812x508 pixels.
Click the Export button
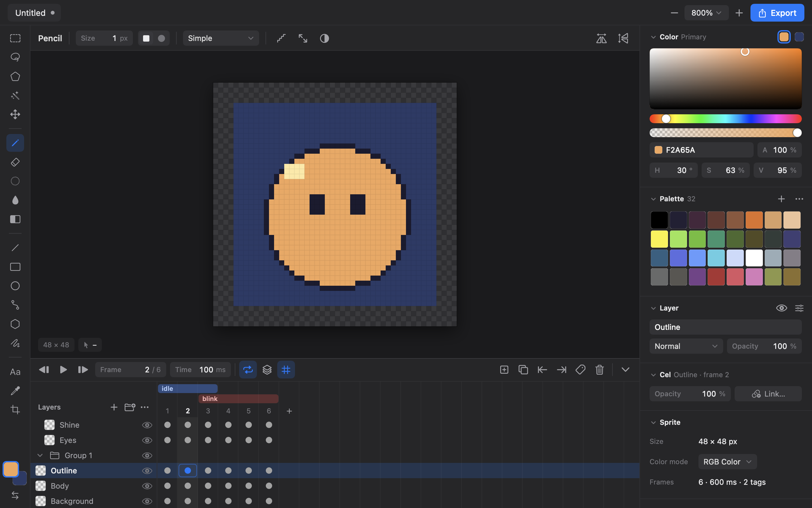click(777, 13)
